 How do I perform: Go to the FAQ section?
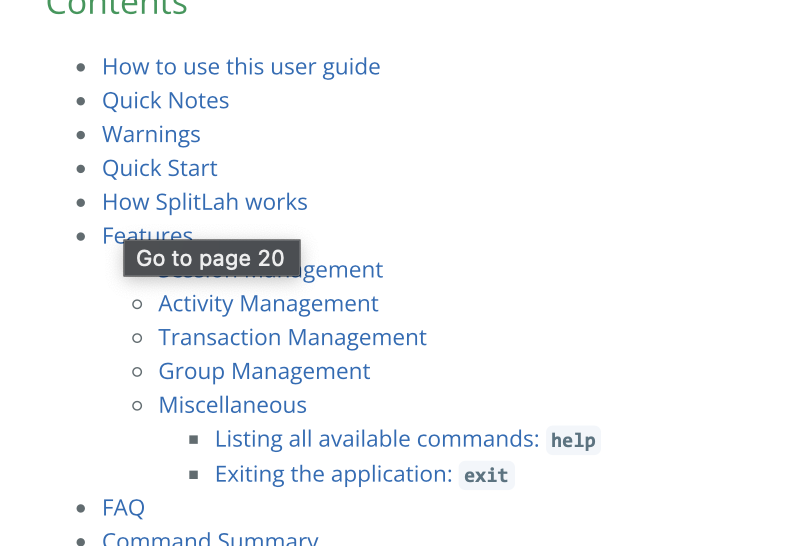[123, 508]
